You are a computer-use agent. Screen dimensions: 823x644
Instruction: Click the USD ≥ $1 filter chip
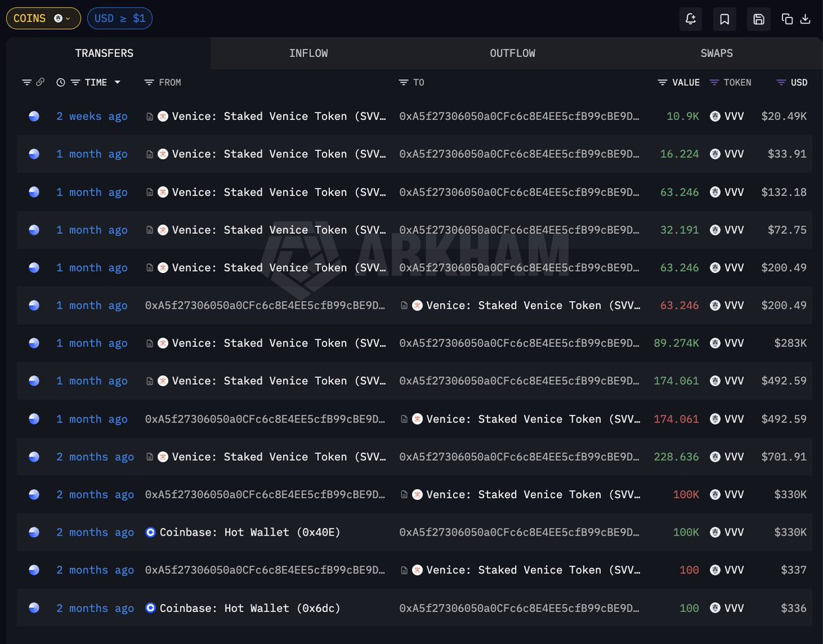[120, 19]
